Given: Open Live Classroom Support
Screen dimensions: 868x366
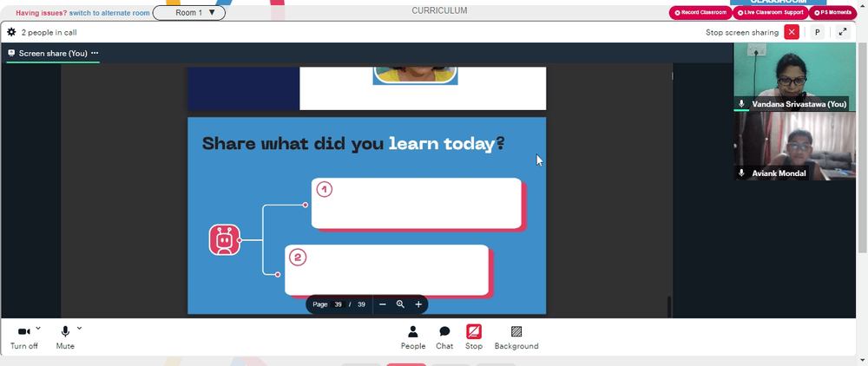Looking at the screenshot, I should [x=770, y=13].
